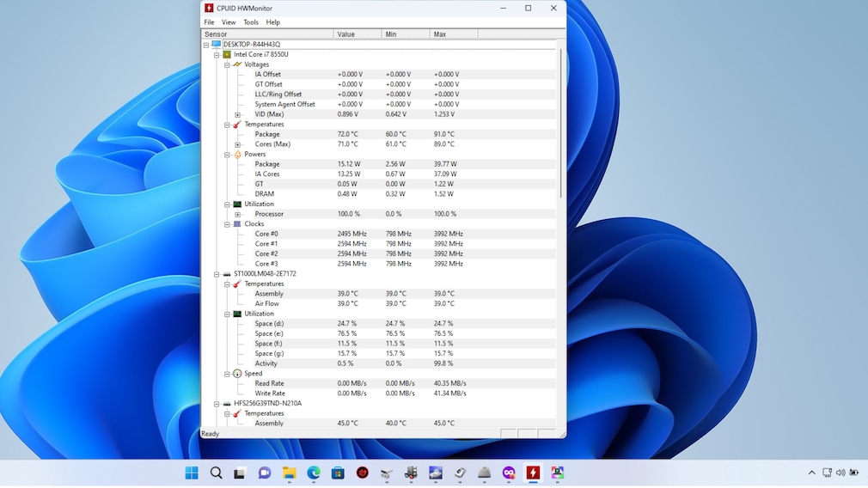This screenshot has width=868, height=488.
Task: Open the Tools menu
Action: 251,22
